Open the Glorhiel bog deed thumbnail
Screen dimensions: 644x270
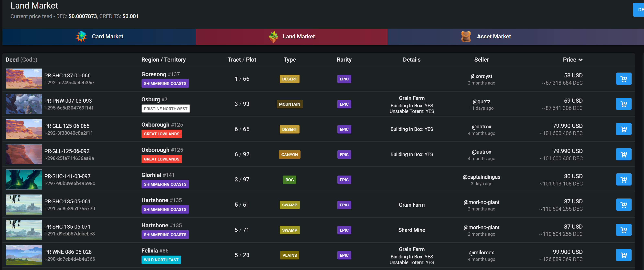click(x=24, y=179)
